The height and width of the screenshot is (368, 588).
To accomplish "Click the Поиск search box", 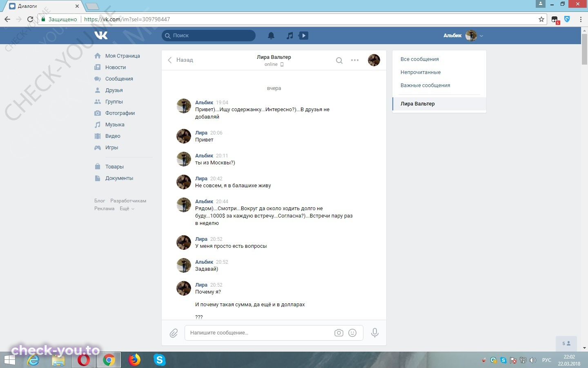I will point(209,36).
